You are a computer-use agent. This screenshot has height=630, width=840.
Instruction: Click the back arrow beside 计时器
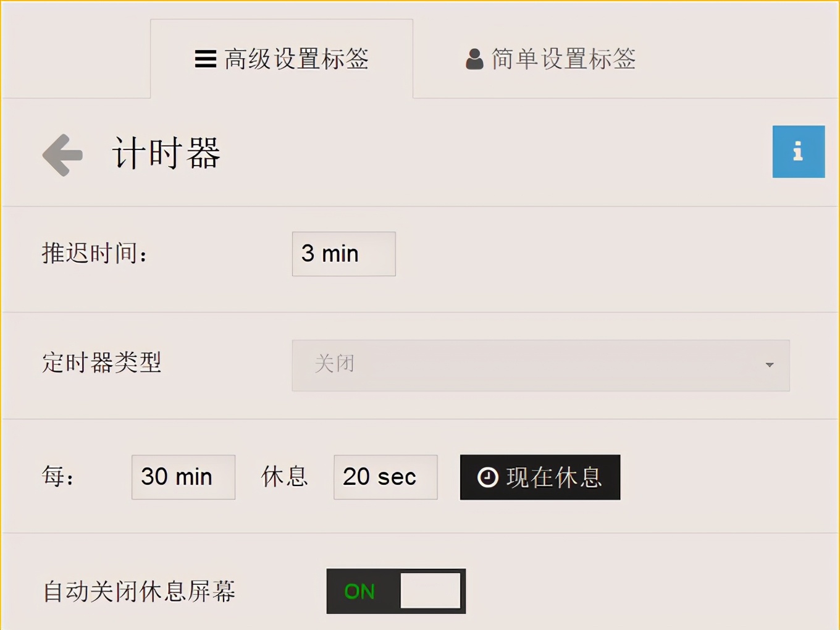coord(61,156)
